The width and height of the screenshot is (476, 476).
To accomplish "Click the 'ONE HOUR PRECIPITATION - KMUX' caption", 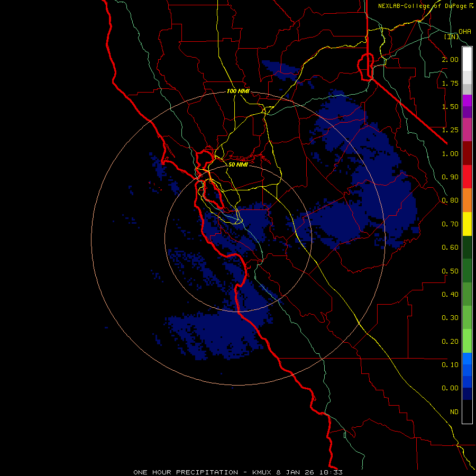I will (x=203, y=472).
